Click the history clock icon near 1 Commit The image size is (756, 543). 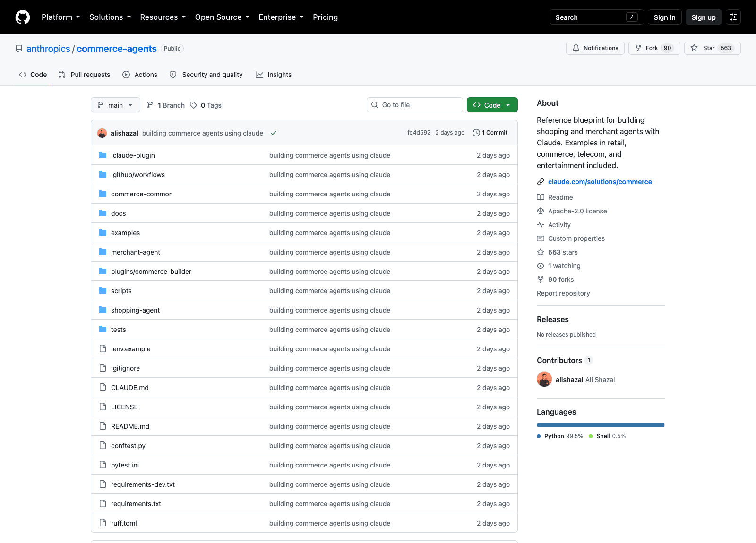476,133
